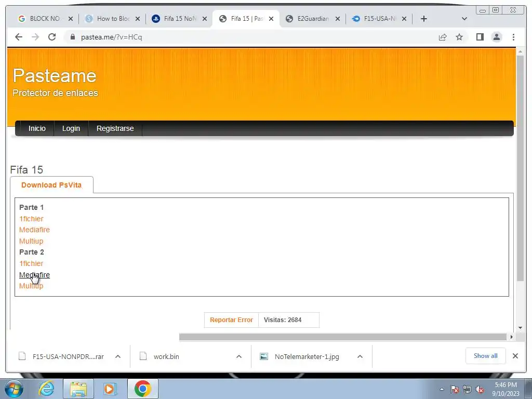Close the E2Guardian tab
This screenshot has width=532, height=399.
338,19
